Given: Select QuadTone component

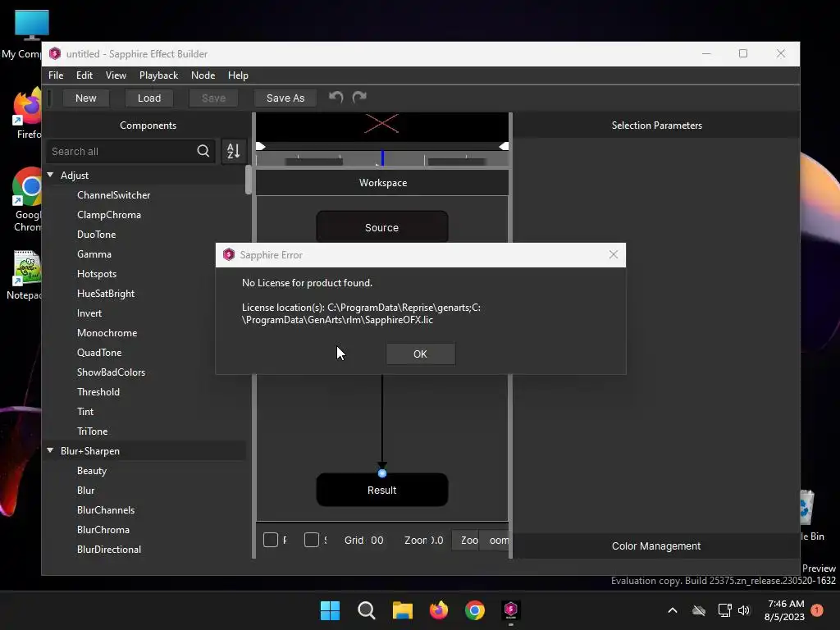Looking at the screenshot, I should click(x=99, y=353).
